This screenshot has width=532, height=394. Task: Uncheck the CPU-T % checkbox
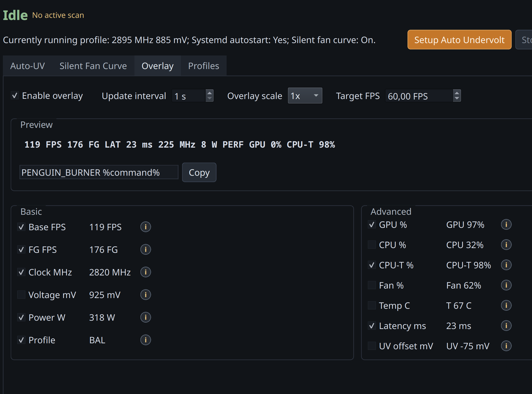click(x=372, y=265)
